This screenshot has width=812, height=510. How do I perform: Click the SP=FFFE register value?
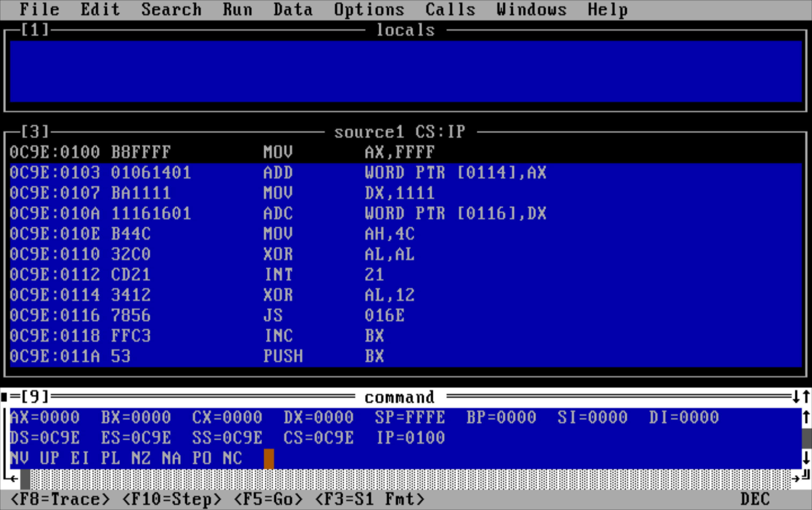tap(410, 418)
